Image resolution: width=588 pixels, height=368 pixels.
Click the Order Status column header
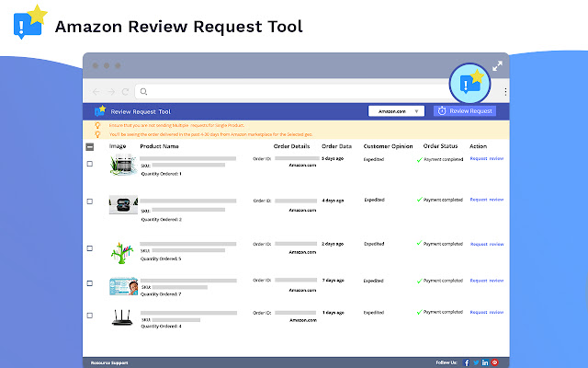[x=441, y=146]
